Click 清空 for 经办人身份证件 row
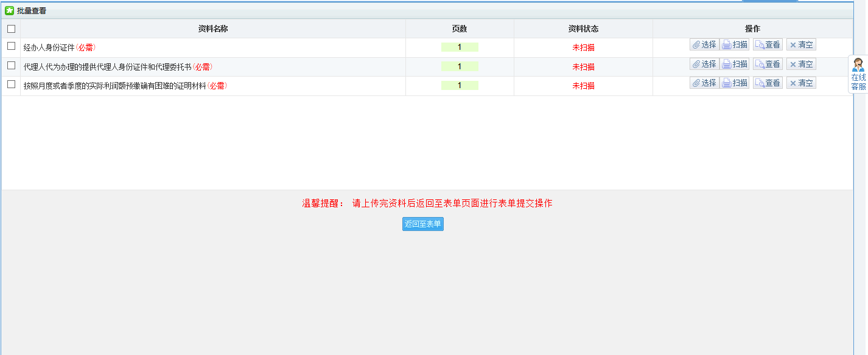Viewport: 868px width, 355px height. tap(801, 45)
